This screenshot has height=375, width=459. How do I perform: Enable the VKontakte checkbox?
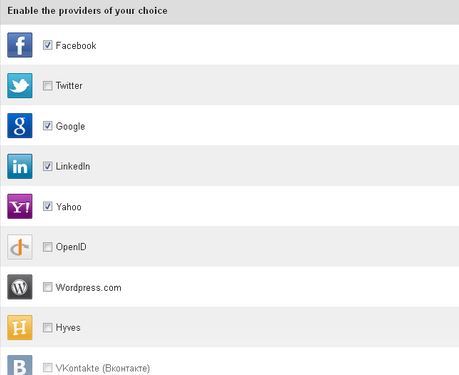point(48,368)
